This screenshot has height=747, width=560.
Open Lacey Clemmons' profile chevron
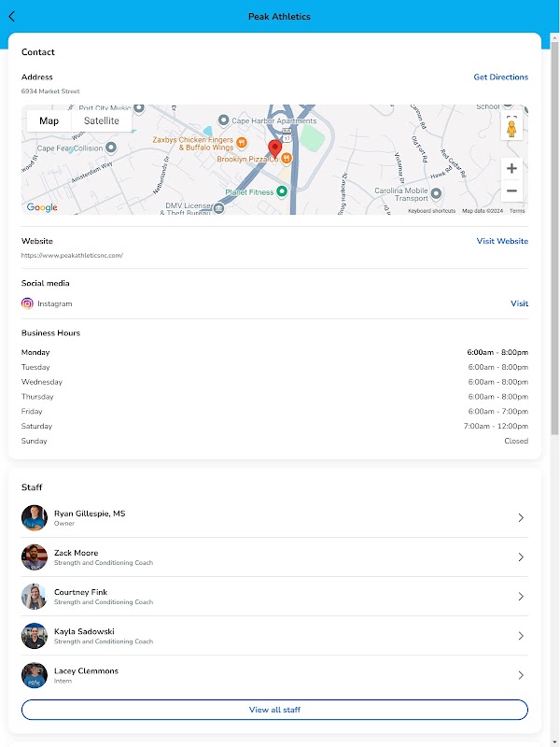click(521, 675)
